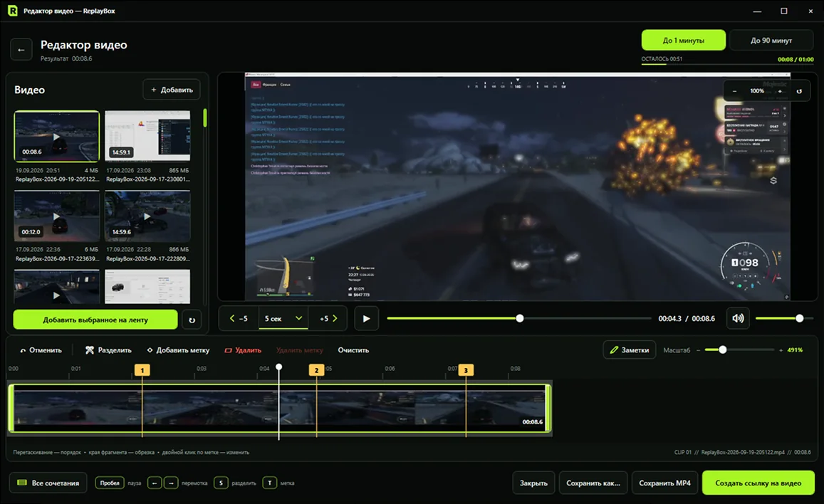Open the 5 сек step dropdown

[x=283, y=318]
